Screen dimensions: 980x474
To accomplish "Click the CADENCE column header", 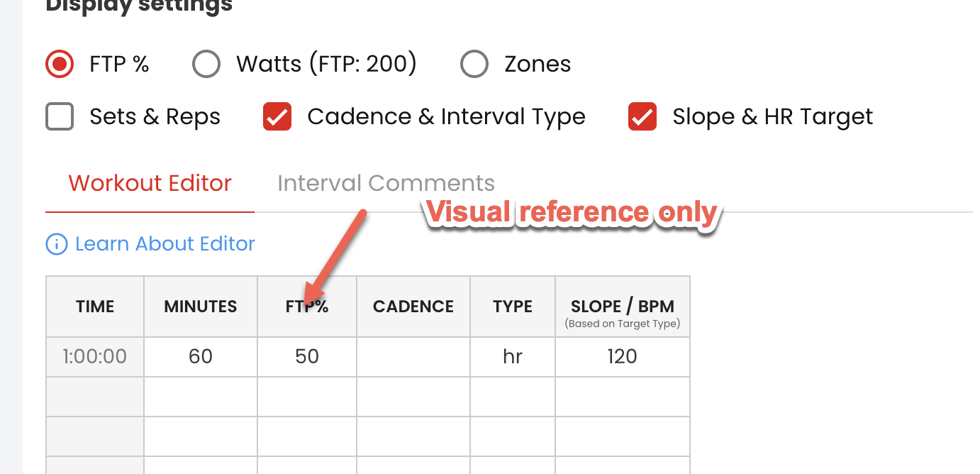I will [413, 307].
